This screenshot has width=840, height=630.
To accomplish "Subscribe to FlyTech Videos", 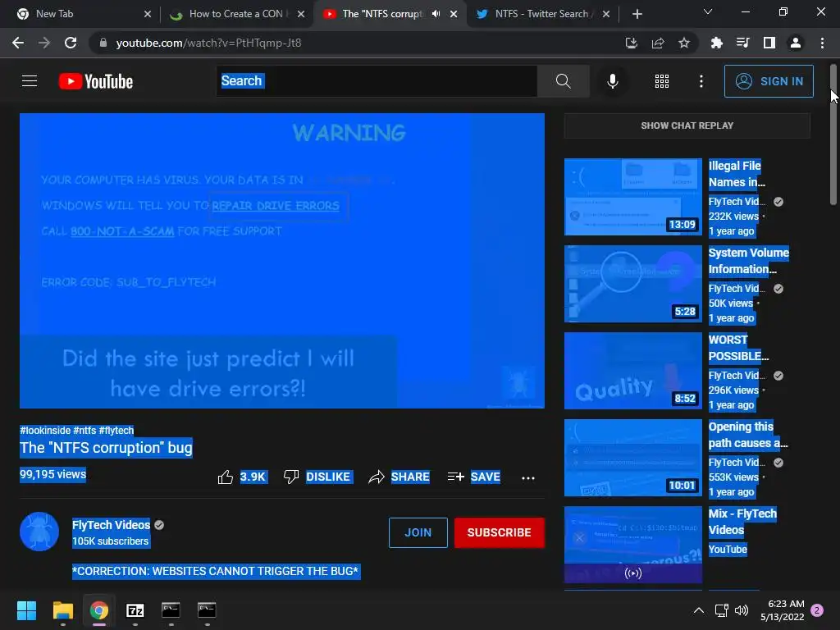I will (499, 532).
